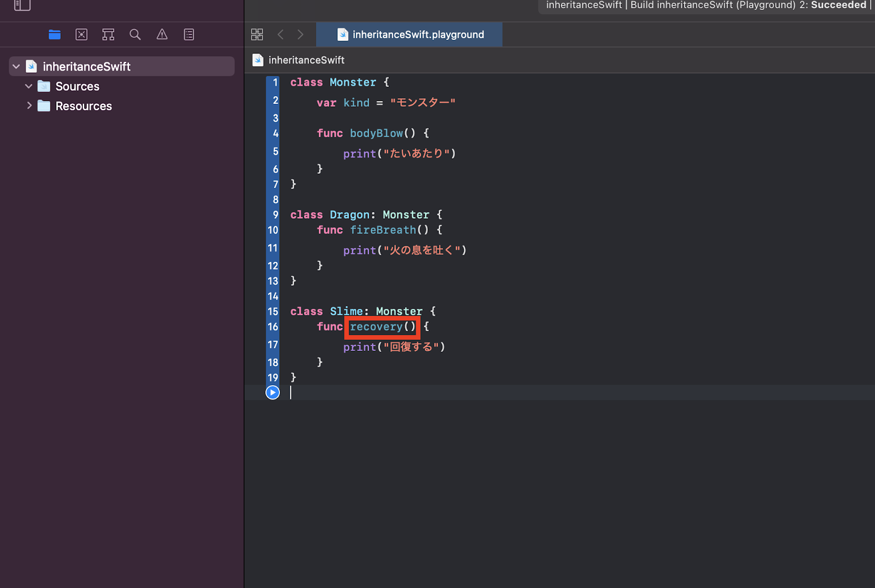Click the Dragon class name on line 9
The height and width of the screenshot is (588, 875).
coord(349,215)
